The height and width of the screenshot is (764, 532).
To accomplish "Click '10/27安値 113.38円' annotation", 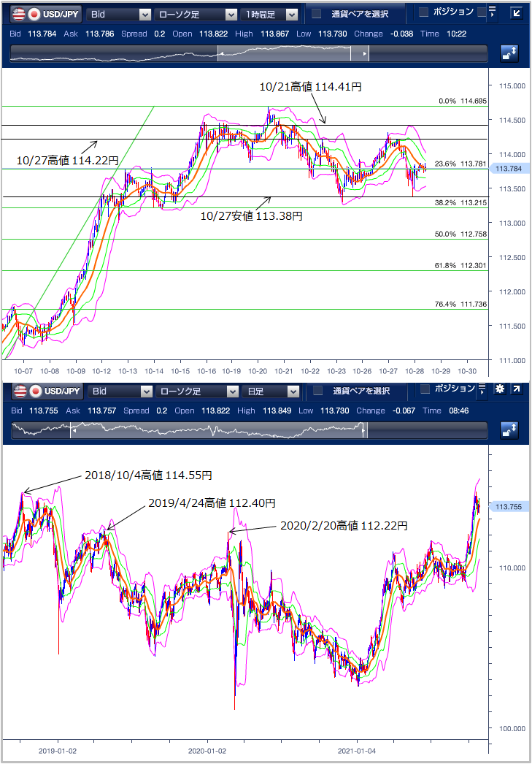I will tap(252, 216).
